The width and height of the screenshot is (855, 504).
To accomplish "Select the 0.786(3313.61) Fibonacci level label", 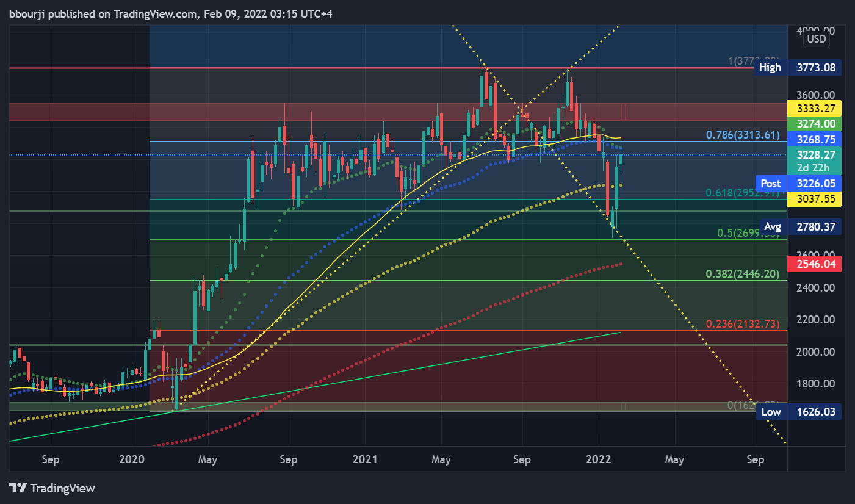I will 743,135.
